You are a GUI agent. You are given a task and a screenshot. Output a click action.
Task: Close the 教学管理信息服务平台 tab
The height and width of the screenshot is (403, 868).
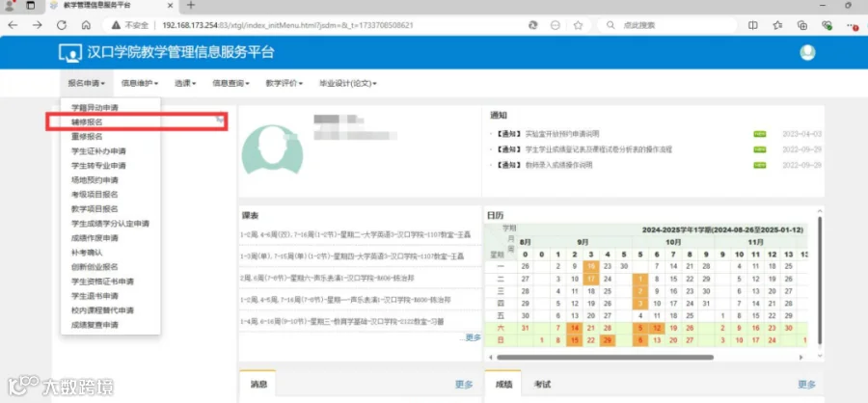coord(173,6)
